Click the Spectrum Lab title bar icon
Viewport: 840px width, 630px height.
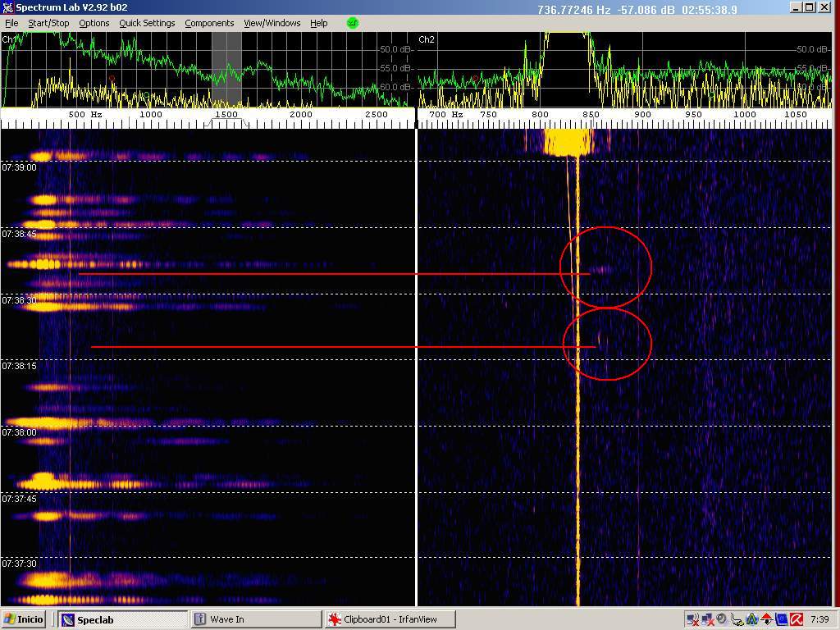pyautogui.click(x=7, y=7)
